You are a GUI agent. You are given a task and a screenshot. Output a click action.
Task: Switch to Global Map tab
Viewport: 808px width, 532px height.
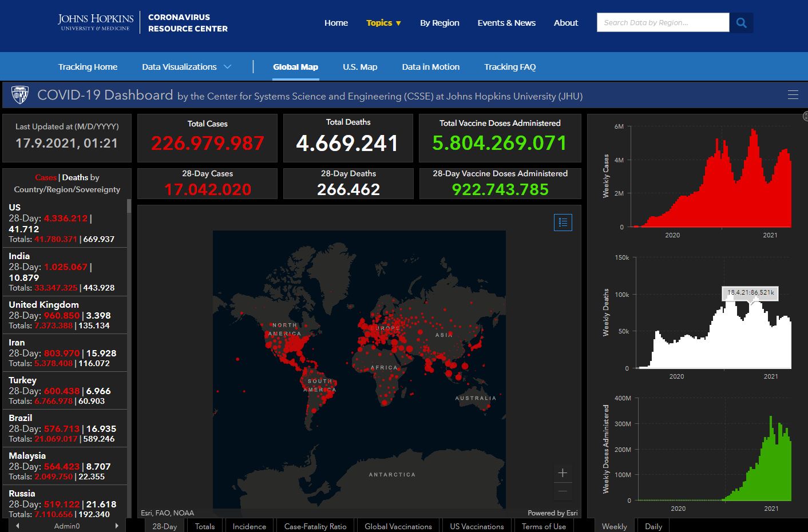[295, 67]
